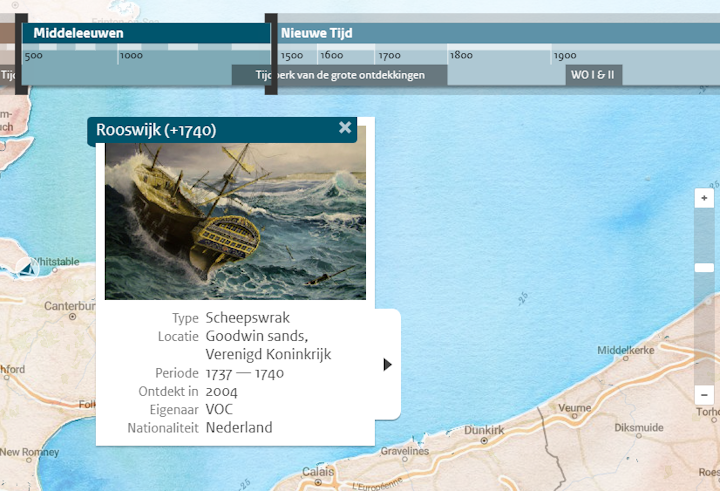Click Veurne on the map
This screenshot has height=491, width=720.
574,408
